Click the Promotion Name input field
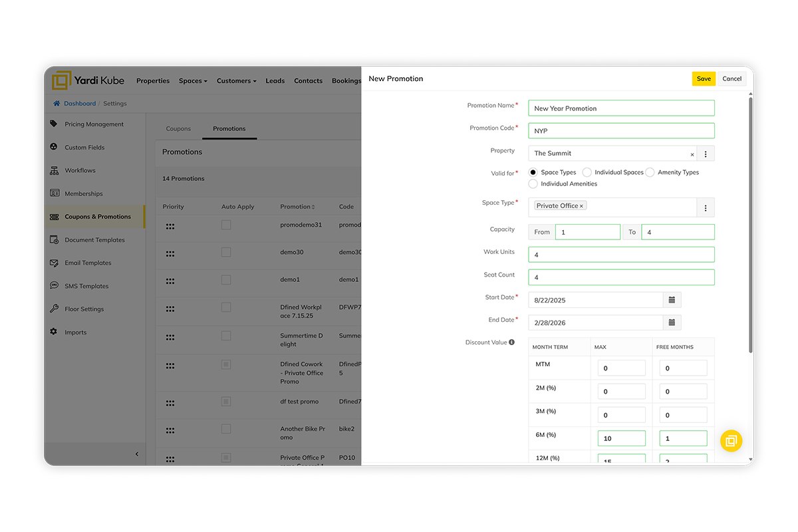This screenshot has width=798, height=532. 621,108
